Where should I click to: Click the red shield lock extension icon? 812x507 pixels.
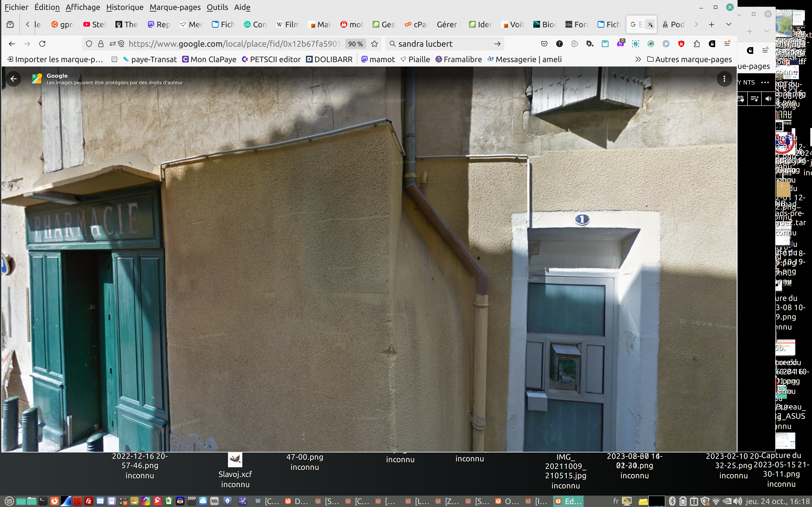point(681,44)
